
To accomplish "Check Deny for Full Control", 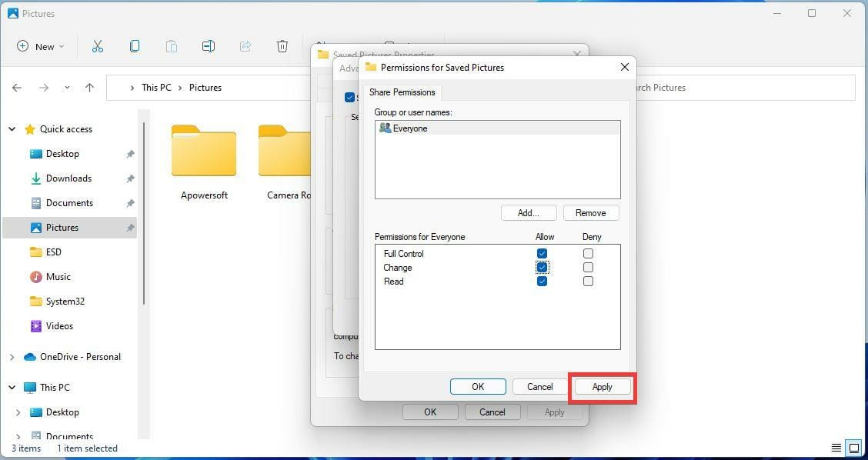I will [x=588, y=254].
